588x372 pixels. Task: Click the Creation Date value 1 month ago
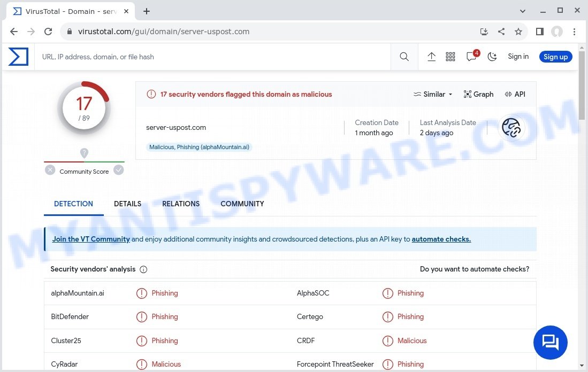(x=374, y=133)
